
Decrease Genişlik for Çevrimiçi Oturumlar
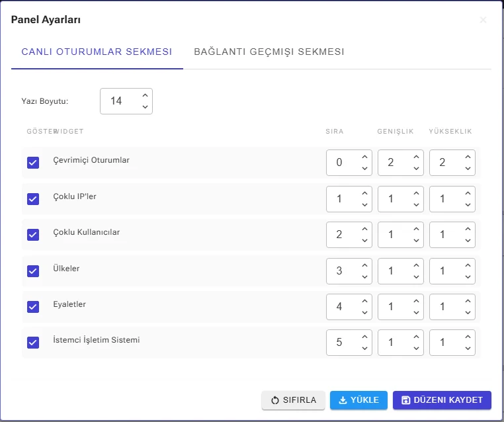click(416, 168)
